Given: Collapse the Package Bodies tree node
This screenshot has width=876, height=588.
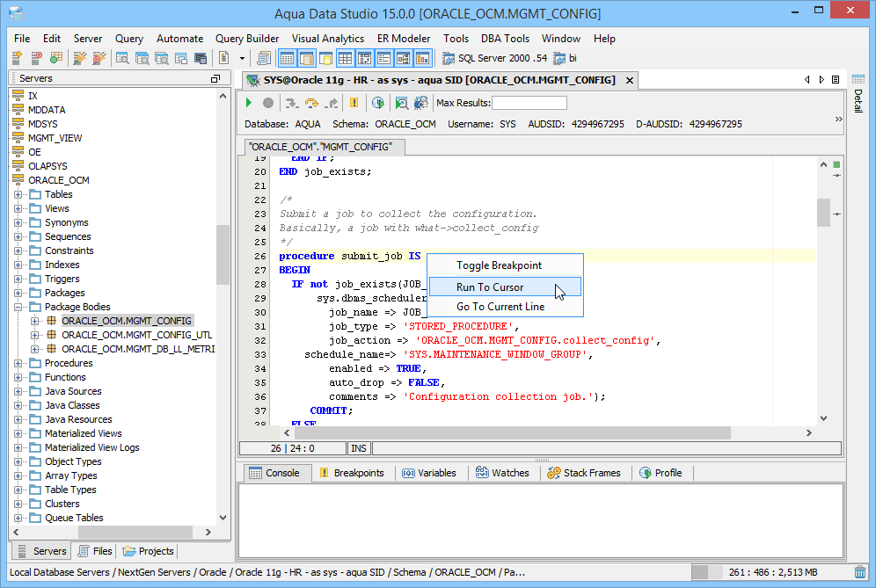Looking at the screenshot, I should pos(18,307).
